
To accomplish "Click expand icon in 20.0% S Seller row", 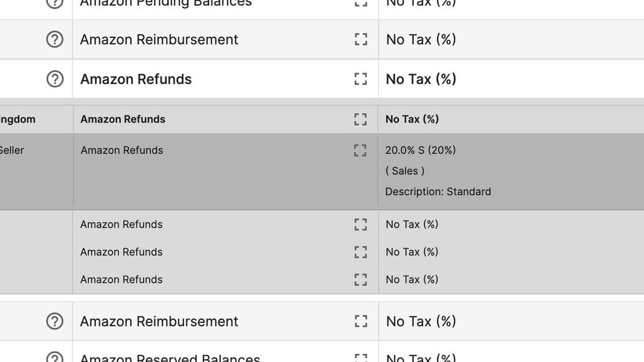I will pos(360,150).
